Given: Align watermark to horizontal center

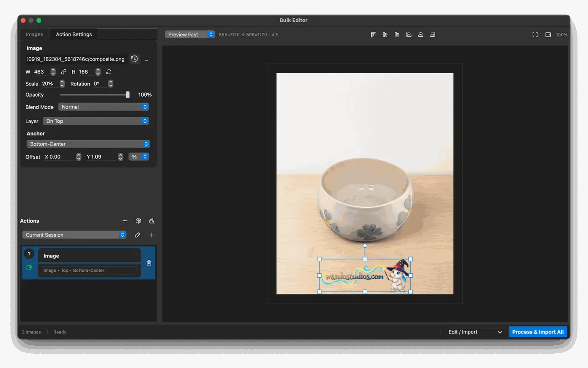Looking at the screenshot, I should [x=420, y=34].
